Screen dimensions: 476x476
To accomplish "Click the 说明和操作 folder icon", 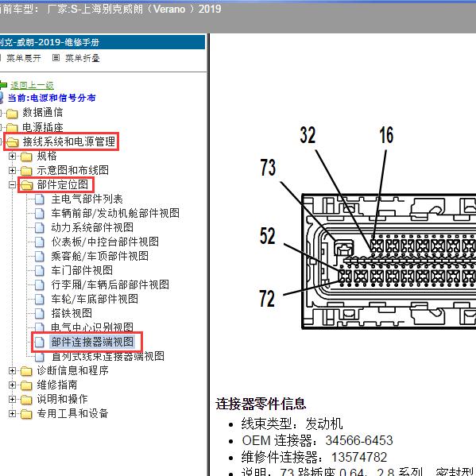I will tap(26, 400).
